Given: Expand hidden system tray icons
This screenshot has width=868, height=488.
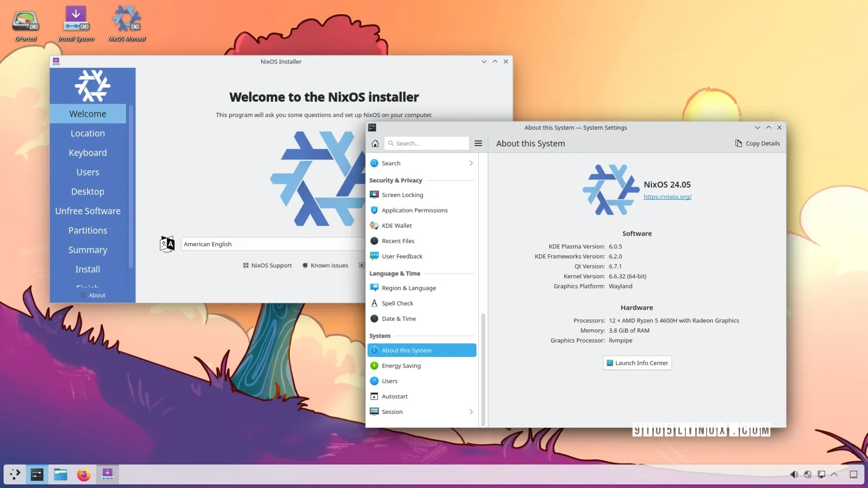Looking at the screenshot, I should pyautogui.click(x=834, y=474).
